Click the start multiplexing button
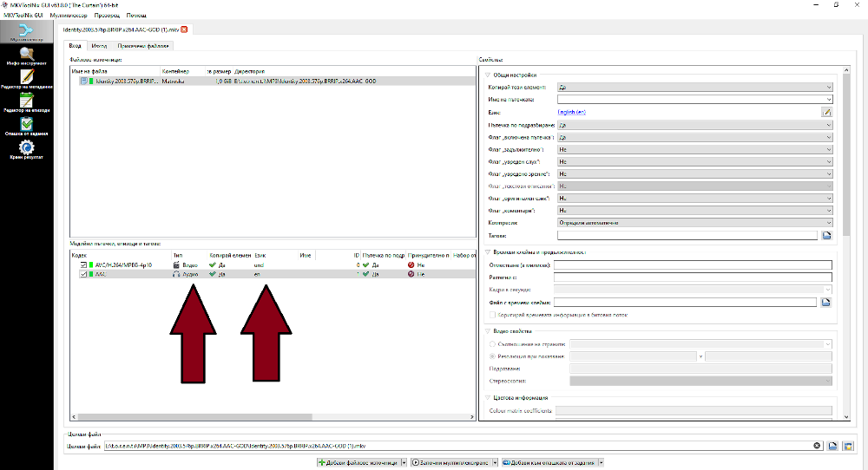868x470 pixels. click(450, 463)
